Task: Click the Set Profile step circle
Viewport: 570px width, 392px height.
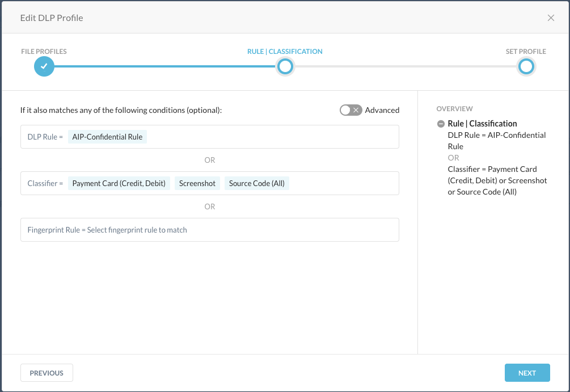Action: click(526, 66)
